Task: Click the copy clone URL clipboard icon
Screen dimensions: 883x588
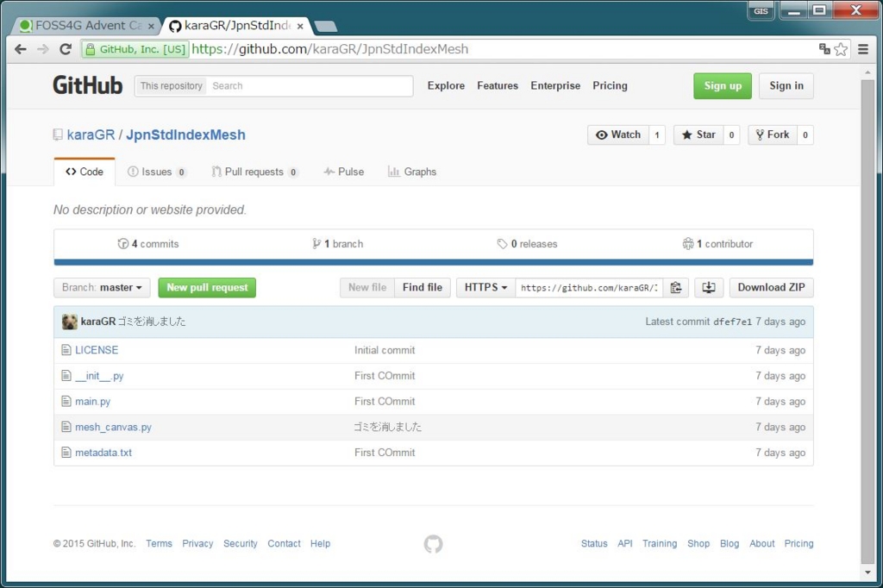Action: 676,288
